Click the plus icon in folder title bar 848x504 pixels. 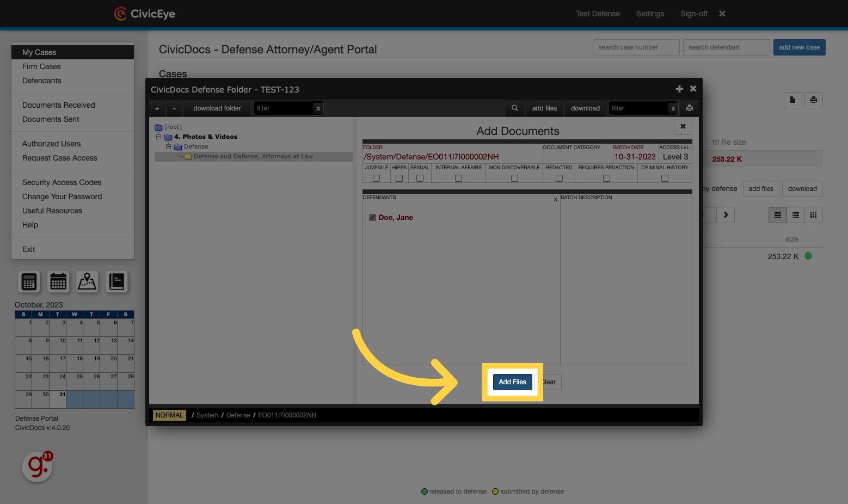(x=679, y=89)
